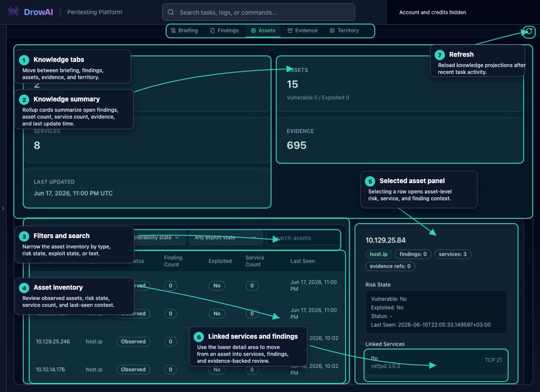Go to the Evidence tab
540x392 pixels.
[x=302, y=31]
